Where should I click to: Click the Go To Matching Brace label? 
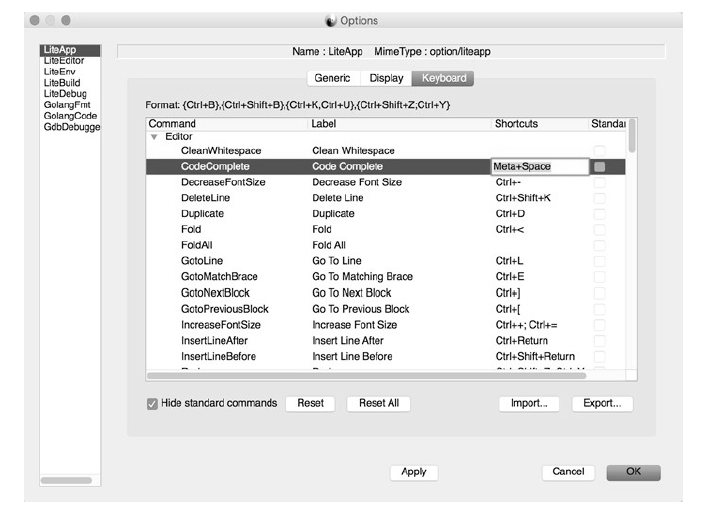pyautogui.click(x=362, y=277)
